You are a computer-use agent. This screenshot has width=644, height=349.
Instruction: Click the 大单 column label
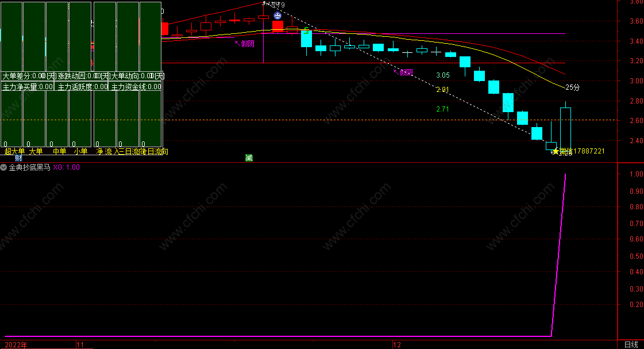36,151
